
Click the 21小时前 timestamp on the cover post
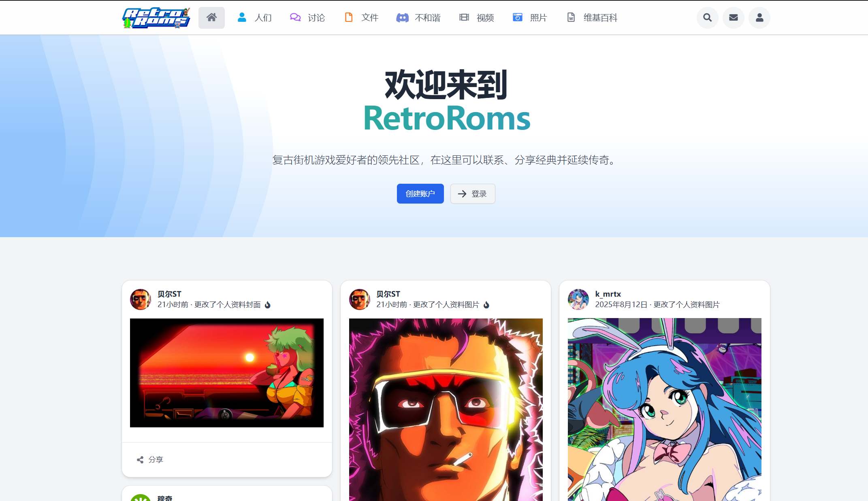[173, 305]
